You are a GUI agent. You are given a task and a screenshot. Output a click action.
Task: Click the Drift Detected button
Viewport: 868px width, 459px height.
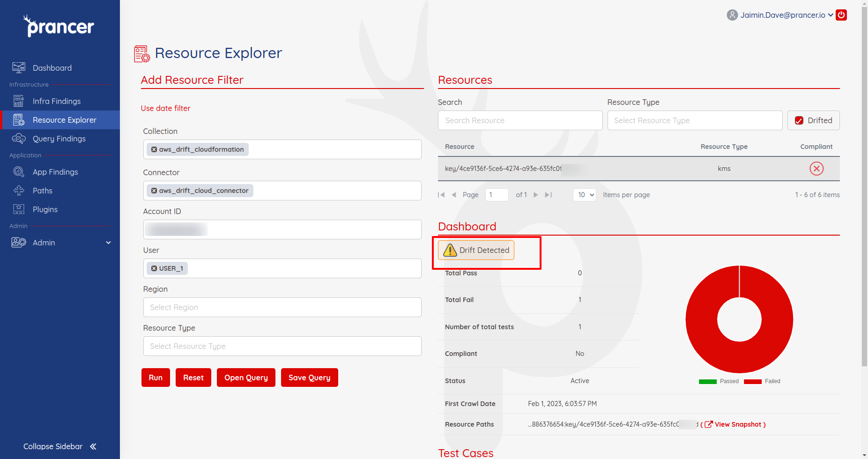pos(476,250)
